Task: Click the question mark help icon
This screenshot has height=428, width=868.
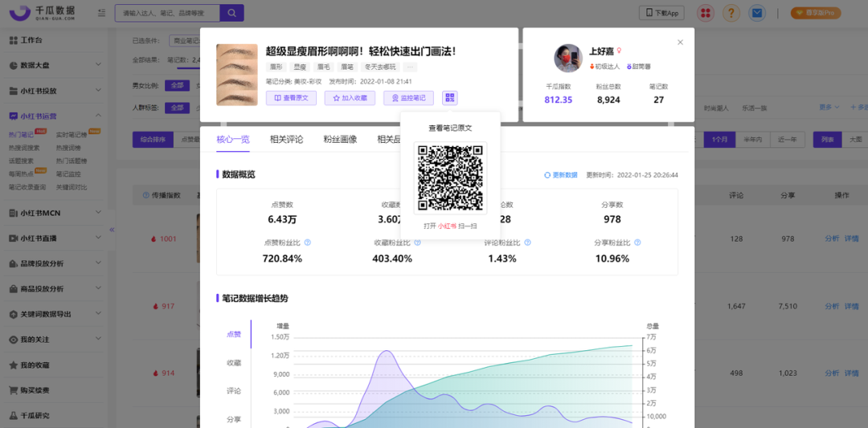Action: click(x=731, y=13)
